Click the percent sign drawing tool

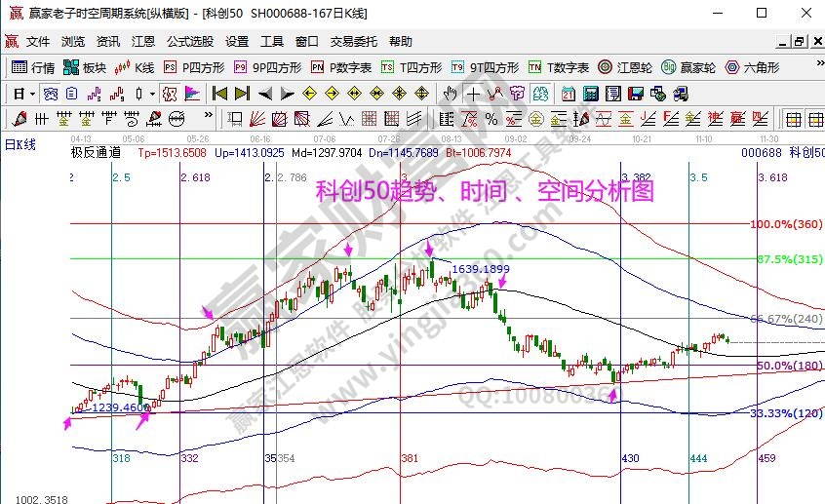[491, 119]
